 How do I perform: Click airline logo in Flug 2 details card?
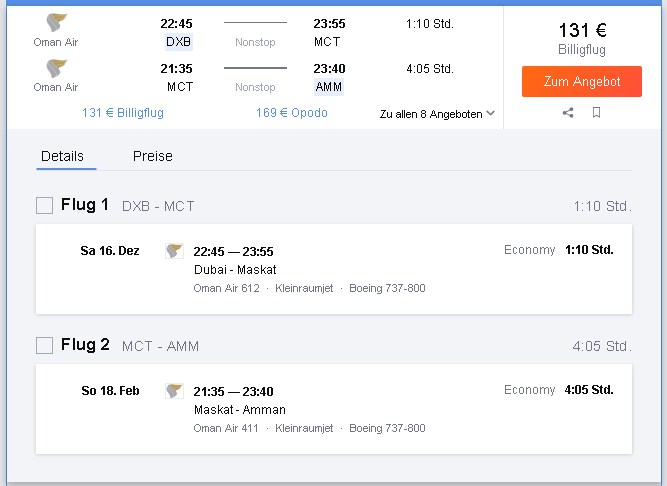pos(174,391)
